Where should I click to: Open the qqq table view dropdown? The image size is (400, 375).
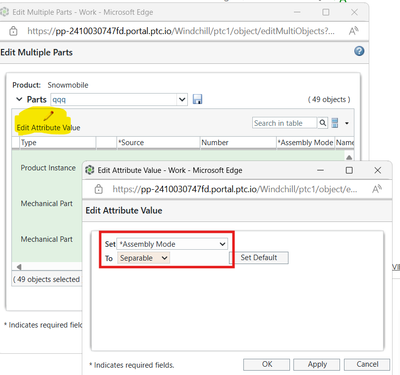(119, 99)
